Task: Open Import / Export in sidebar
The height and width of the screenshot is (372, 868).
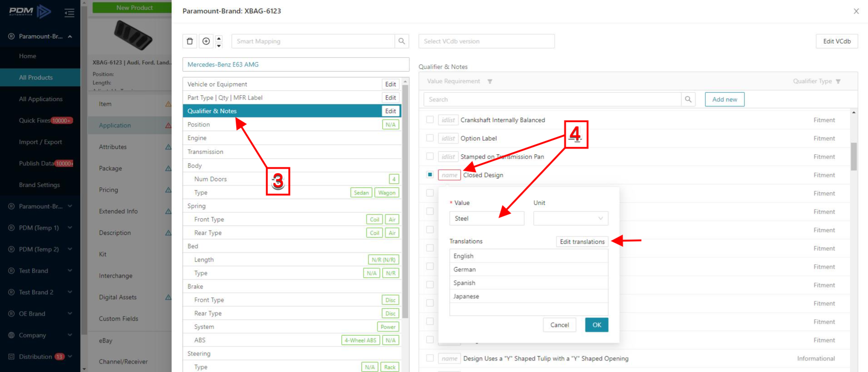Action: (40, 142)
